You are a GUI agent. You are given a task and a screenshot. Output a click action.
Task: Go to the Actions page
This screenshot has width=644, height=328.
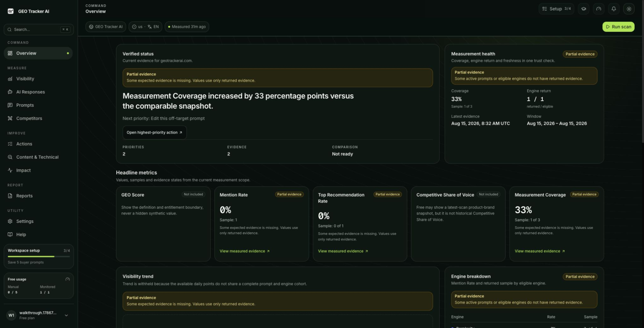(38, 144)
